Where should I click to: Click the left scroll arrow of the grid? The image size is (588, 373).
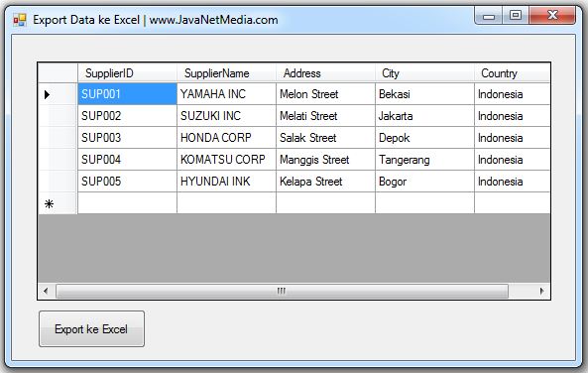click(x=47, y=291)
